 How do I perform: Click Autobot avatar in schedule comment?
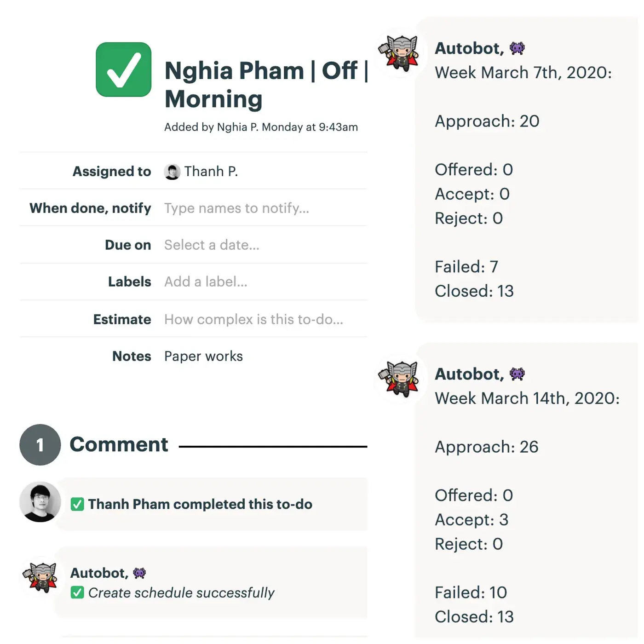click(40, 577)
